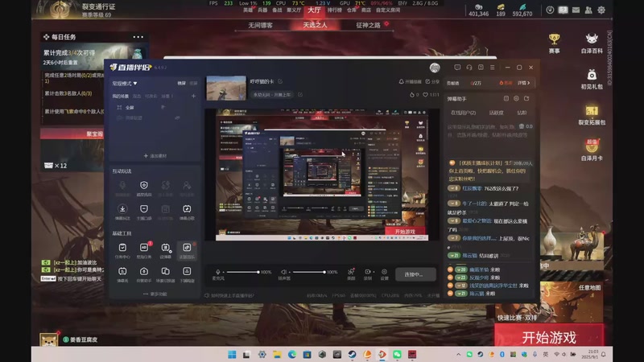
Task: Open 美颜 beauty filter icon
Action: pos(351,274)
